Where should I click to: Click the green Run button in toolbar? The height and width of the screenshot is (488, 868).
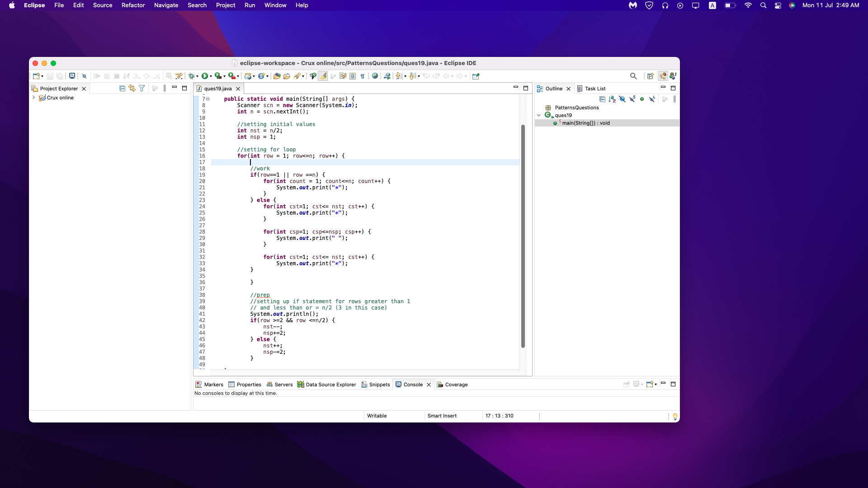click(205, 76)
